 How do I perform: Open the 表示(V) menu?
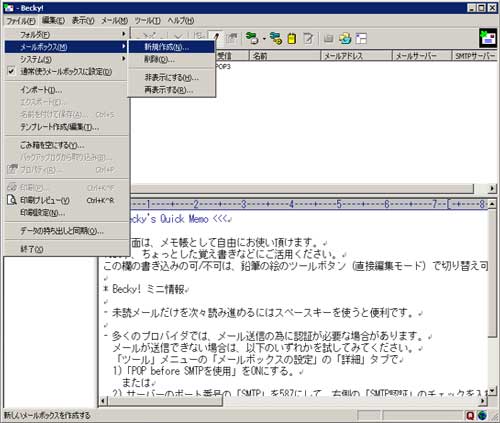pyautogui.click(x=83, y=21)
